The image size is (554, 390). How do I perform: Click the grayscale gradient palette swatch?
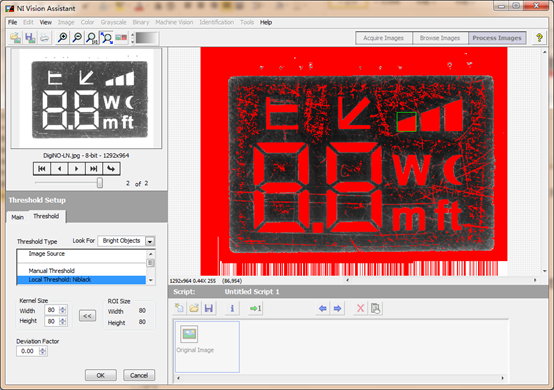147,38
